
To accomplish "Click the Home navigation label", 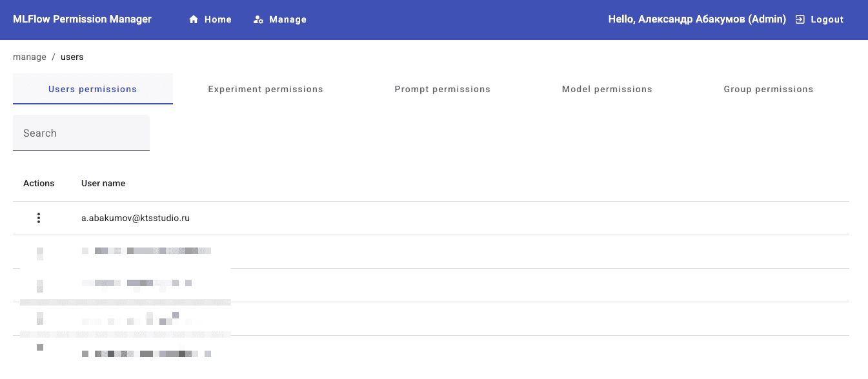I will 218,20.
